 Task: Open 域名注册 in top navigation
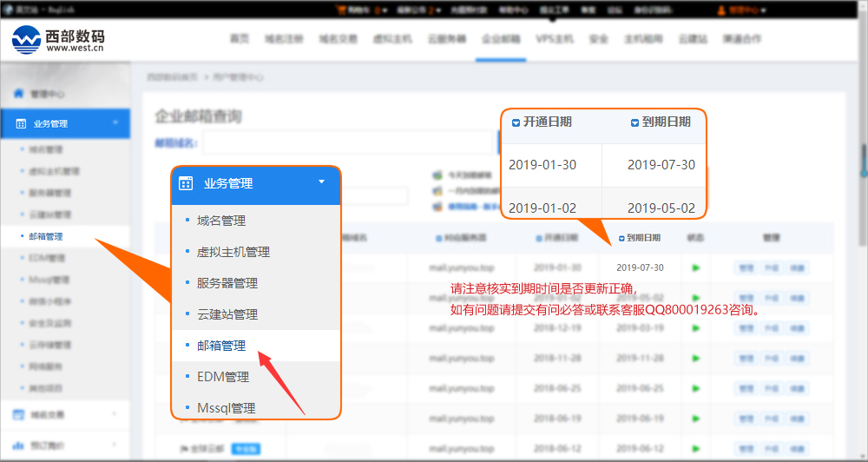(284, 39)
